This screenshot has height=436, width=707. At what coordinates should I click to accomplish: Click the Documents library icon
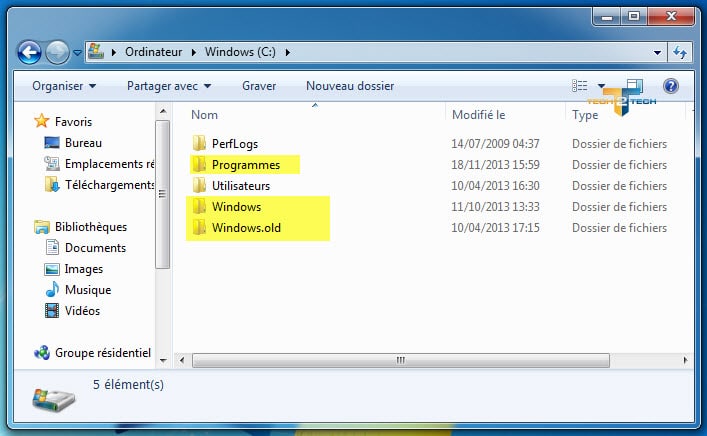click(x=52, y=247)
